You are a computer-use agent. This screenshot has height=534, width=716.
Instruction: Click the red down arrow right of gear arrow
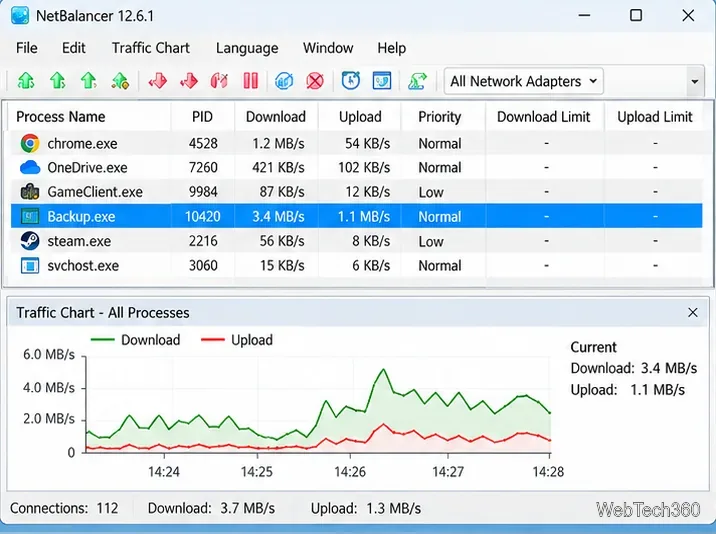[x=158, y=81]
